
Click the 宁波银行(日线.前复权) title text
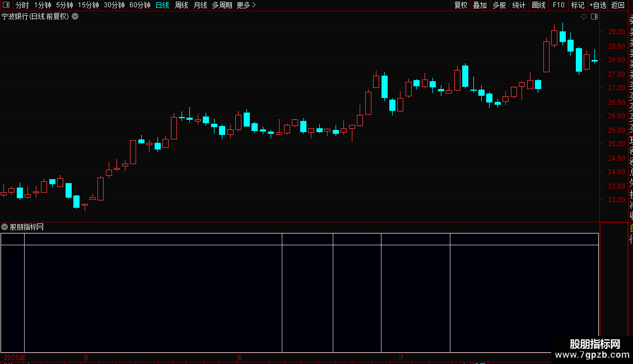35,17
